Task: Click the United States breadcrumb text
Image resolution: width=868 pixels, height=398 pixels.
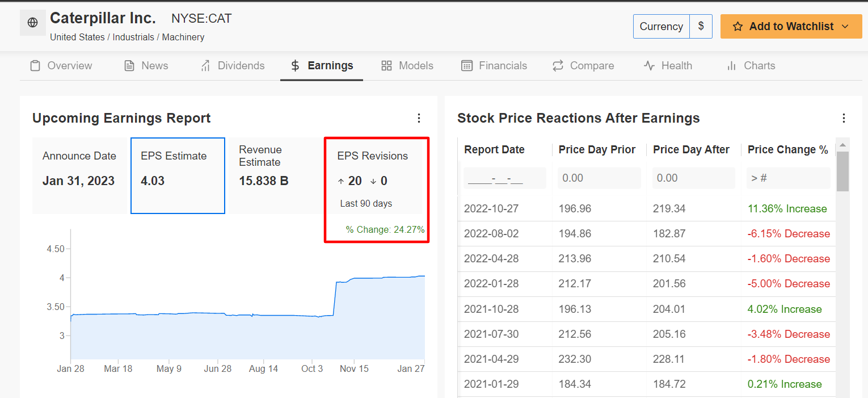Action: point(77,37)
